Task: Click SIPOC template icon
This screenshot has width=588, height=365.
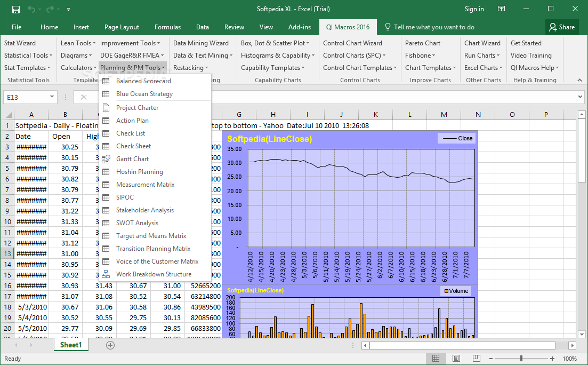Action: click(106, 197)
